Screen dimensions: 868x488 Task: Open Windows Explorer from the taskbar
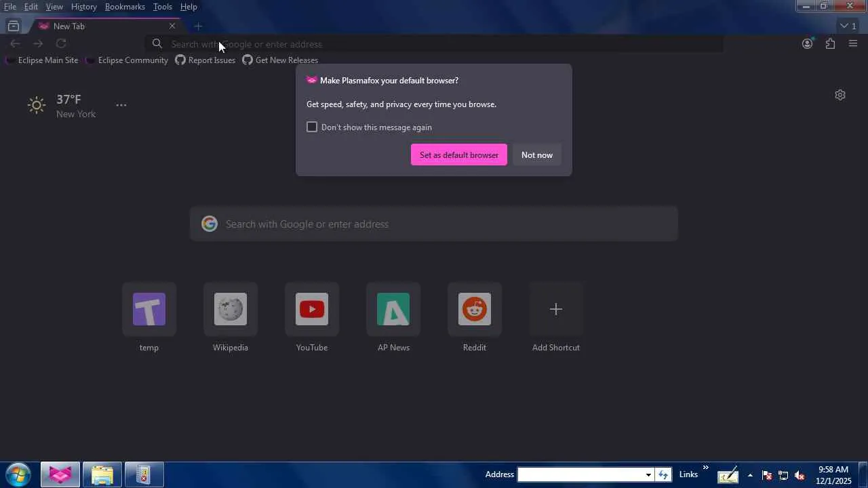coord(102,474)
